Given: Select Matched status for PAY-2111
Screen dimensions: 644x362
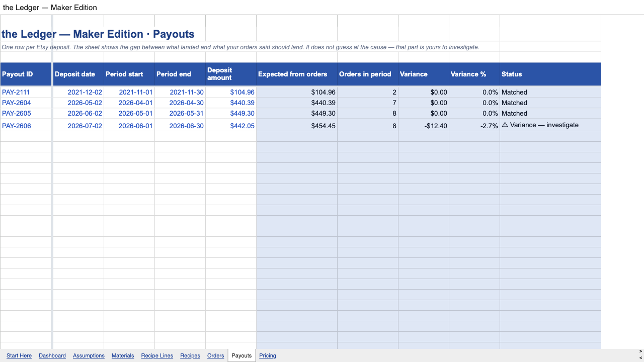Looking at the screenshot, I should [x=550, y=92].
